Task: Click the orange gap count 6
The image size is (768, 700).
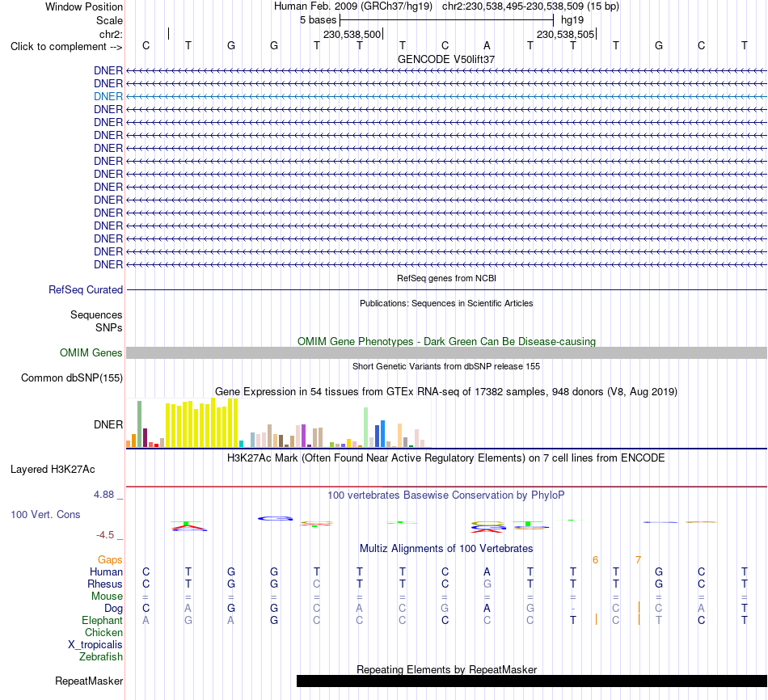Action: (595, 560)
